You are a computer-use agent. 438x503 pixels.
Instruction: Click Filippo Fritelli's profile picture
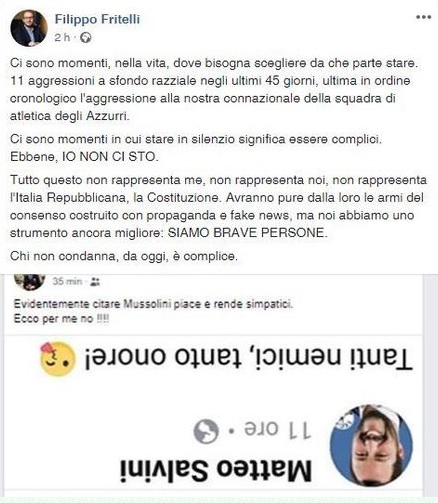(x=29, y=28)
